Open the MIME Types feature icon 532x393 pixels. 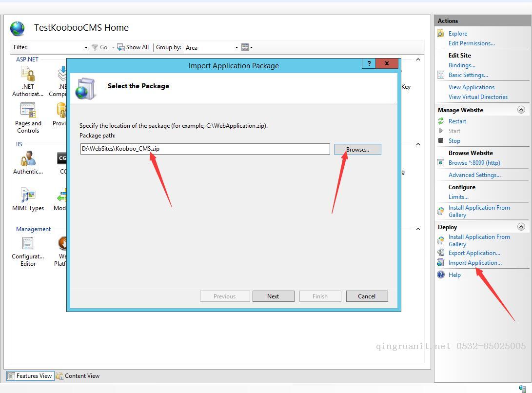click(x=28, y=195)
